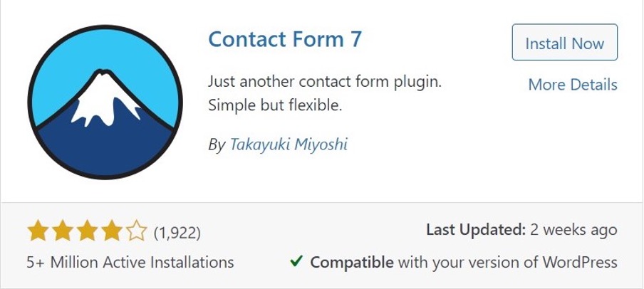The image size is (644, 289).
Task: Visit author Takayuki Miyoshi's link
Action: point(289,144)
